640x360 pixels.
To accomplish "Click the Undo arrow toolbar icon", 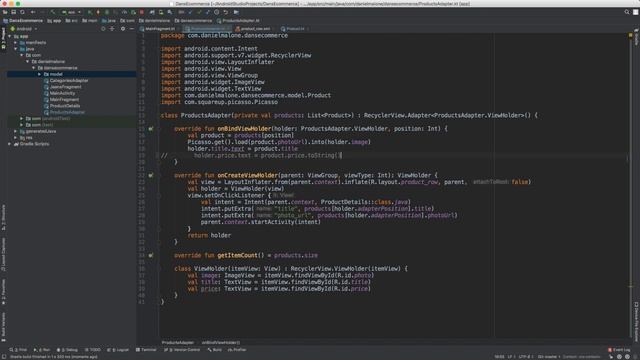I will coord(226,12).
